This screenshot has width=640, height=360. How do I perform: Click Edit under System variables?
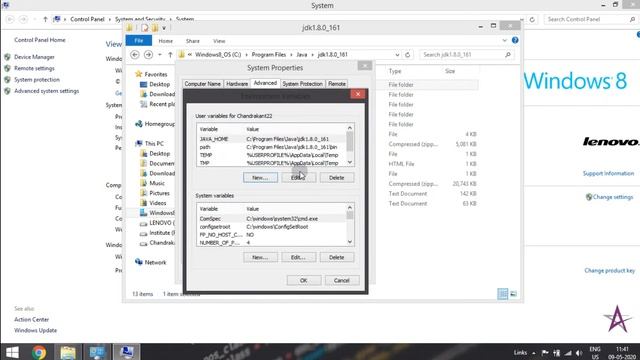click(298, 257)
